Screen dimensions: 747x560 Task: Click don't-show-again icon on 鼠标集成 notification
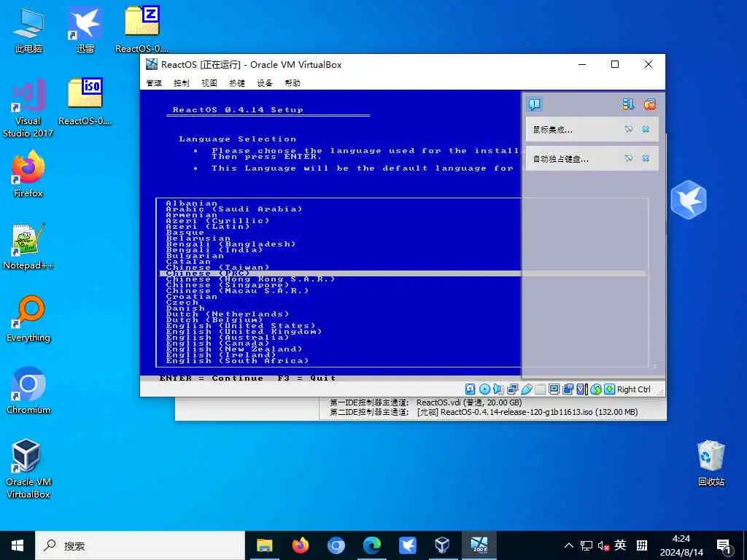point(628,129)
